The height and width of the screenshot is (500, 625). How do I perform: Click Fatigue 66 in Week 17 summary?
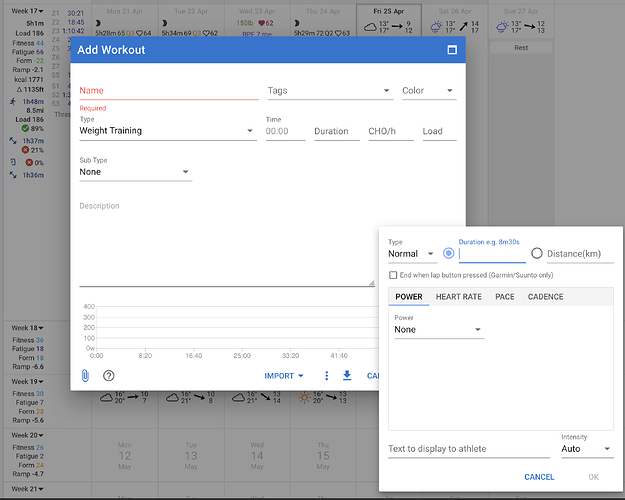coord(28,52)
